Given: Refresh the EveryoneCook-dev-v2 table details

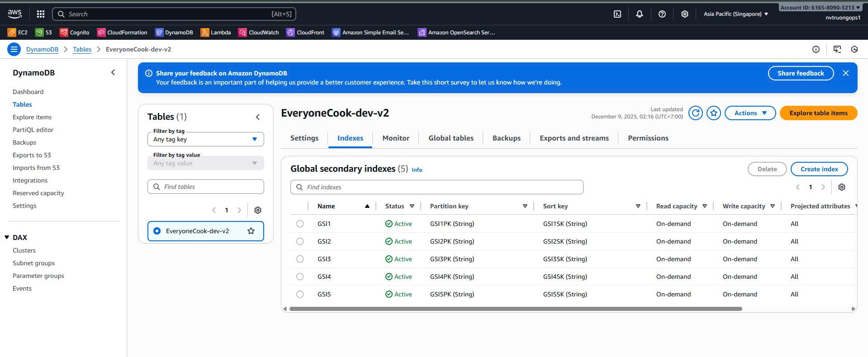Looking at the screenshot, I should tap(696, 113).
